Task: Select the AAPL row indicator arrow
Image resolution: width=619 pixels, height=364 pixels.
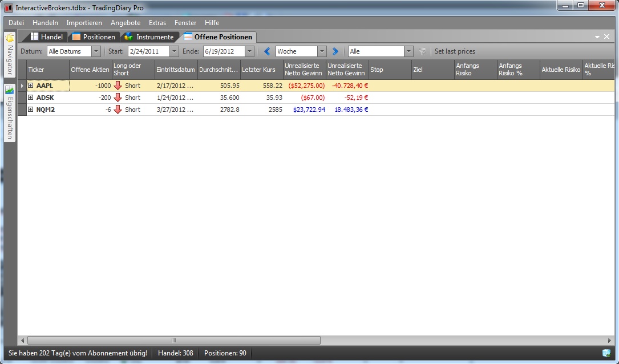Action: [22, 86]
